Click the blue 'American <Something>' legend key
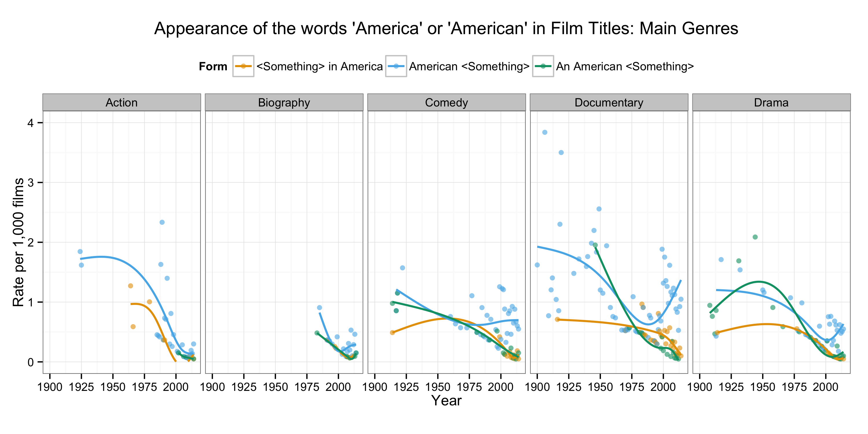Viewport: 868px width, 434px height. [x=396, y=66]
